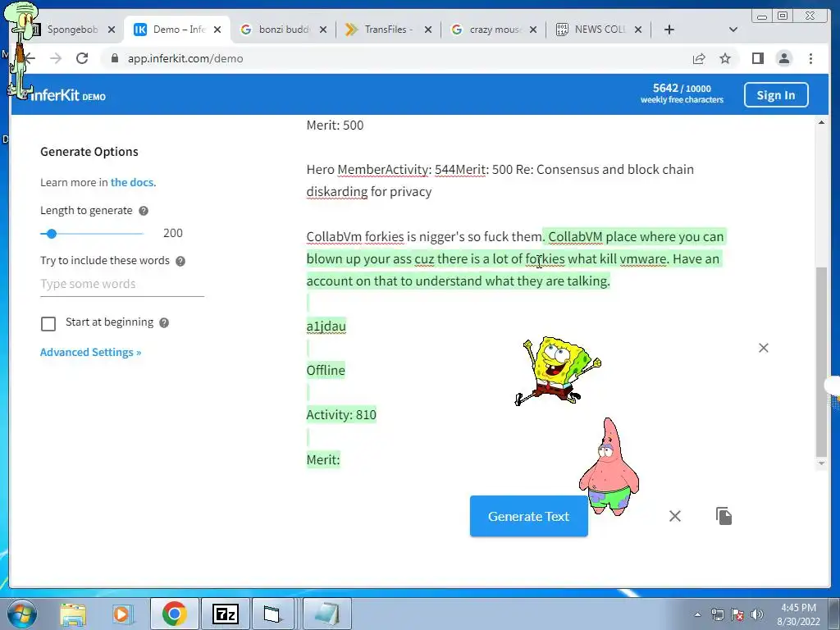Click the address bar URL app.inferkit.com/demo
Image resolution: width=840 pixels, height=630 pixels.
click(185, 58)
